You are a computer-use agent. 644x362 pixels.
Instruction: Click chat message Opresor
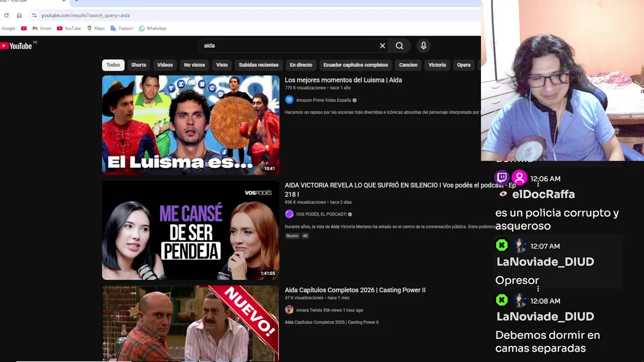click(x=517, y=281)
